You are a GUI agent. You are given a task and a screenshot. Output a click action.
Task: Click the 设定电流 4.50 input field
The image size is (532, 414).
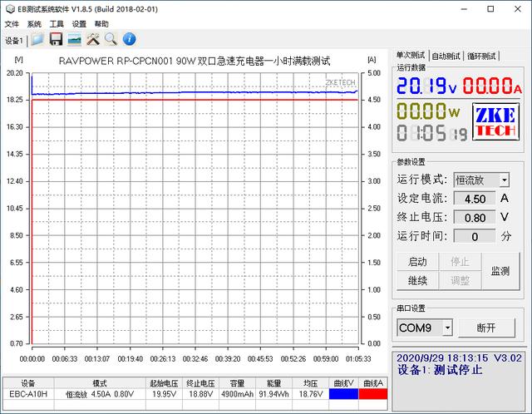point(475,199)
